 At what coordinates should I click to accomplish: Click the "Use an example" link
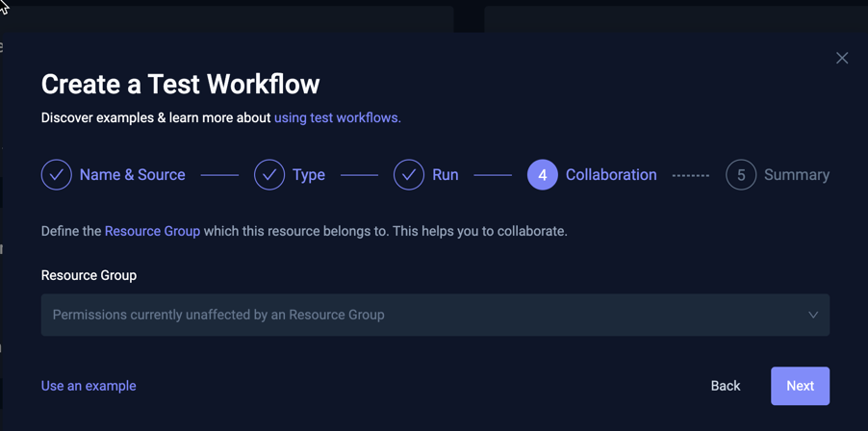(89, 386)
